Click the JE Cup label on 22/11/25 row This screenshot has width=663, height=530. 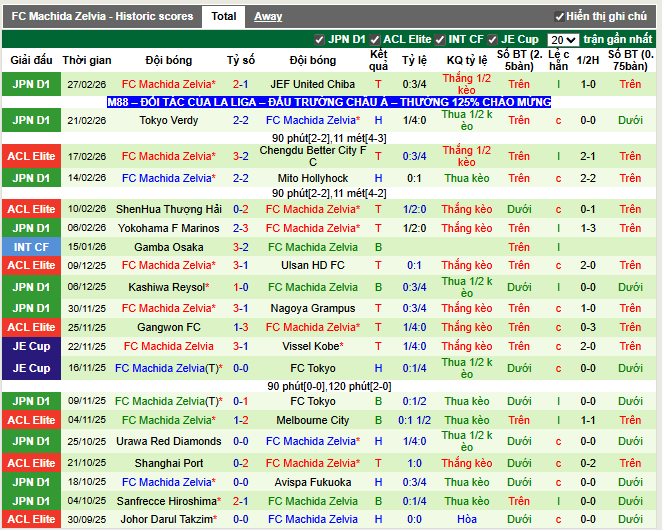pyautogui.click(x=31, y=346)
